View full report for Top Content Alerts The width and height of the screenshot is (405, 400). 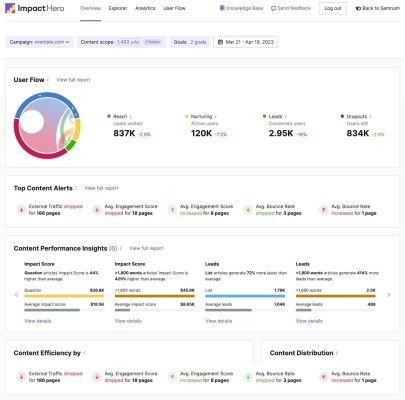coord(102,188)
